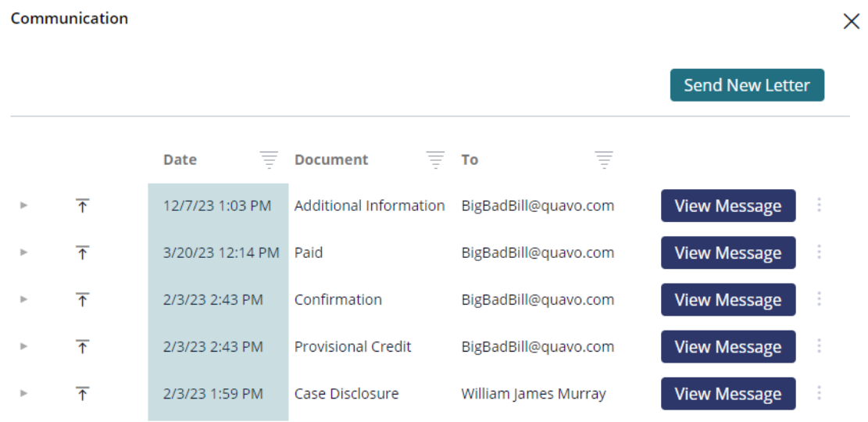The height and width of the screenshot is (422, 868).
Task: Click upload arrow icon on Additional Information row
Action: (x=83, y=206)
